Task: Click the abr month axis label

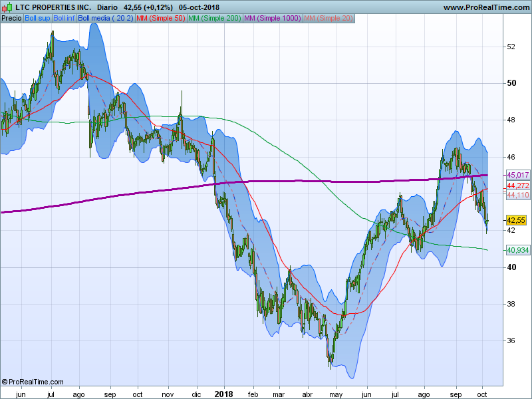Action: pyautogui.click(x=307, y=394)
